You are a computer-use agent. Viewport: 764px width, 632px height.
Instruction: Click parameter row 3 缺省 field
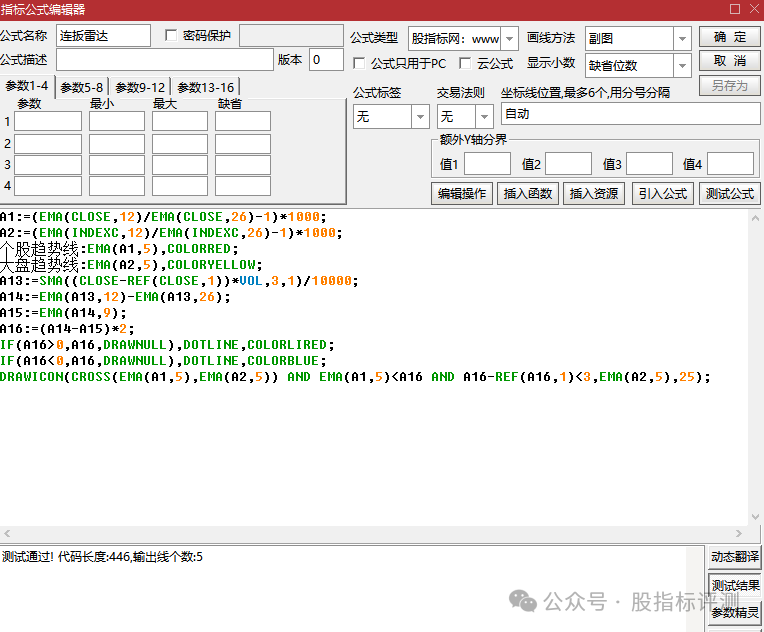coord(243,165)
